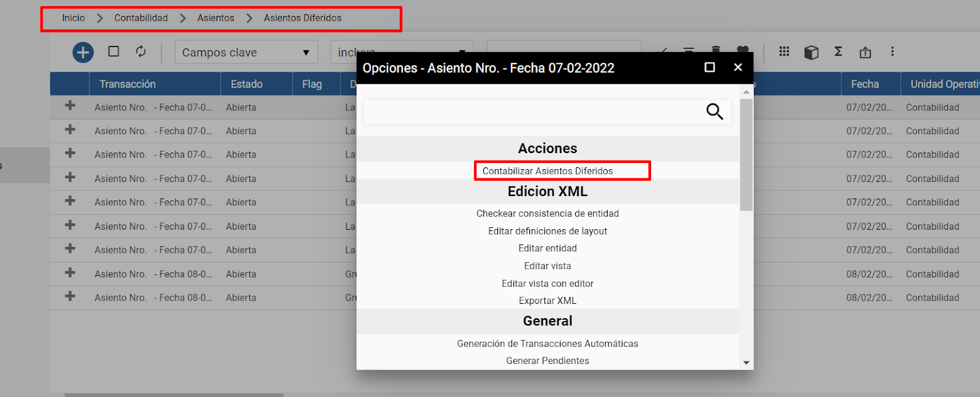Viewport: 980px width, 397px height.
Task: Open the vertical three-dot more menu
Action: pyautogui.click(x=892, y=51)
